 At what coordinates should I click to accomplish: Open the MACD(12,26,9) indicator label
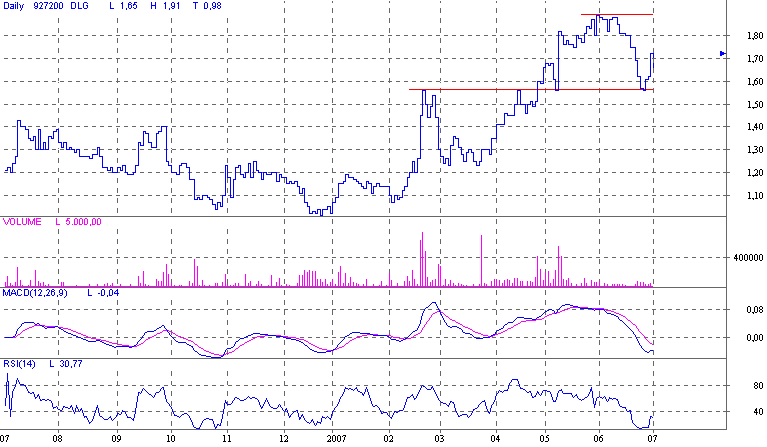click(x=40, y=294)
